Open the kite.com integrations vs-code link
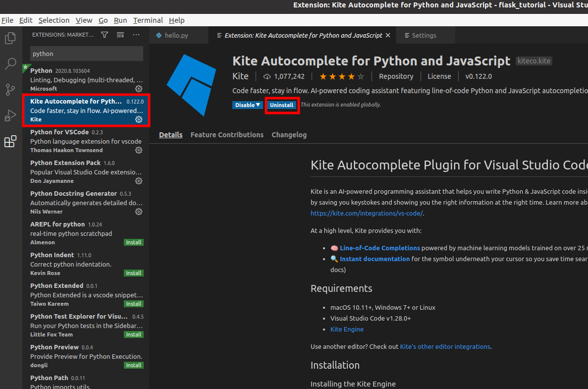The width and height of the screenshot is (588, 389). pos(367,213)
